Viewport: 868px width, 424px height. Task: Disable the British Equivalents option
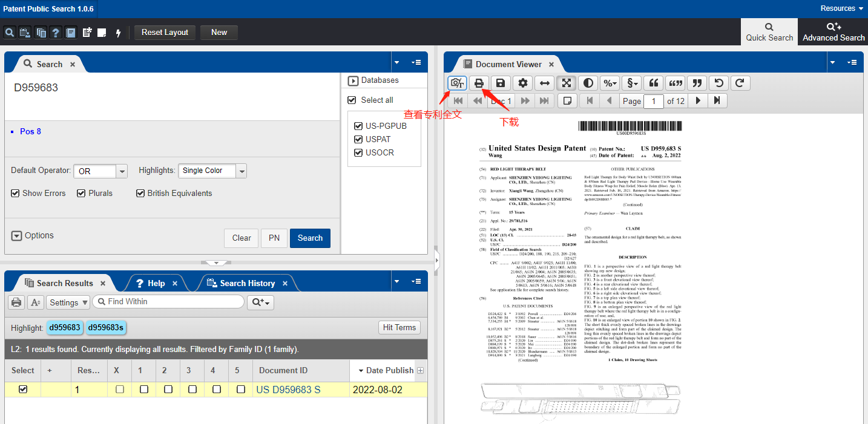[140, 194]
